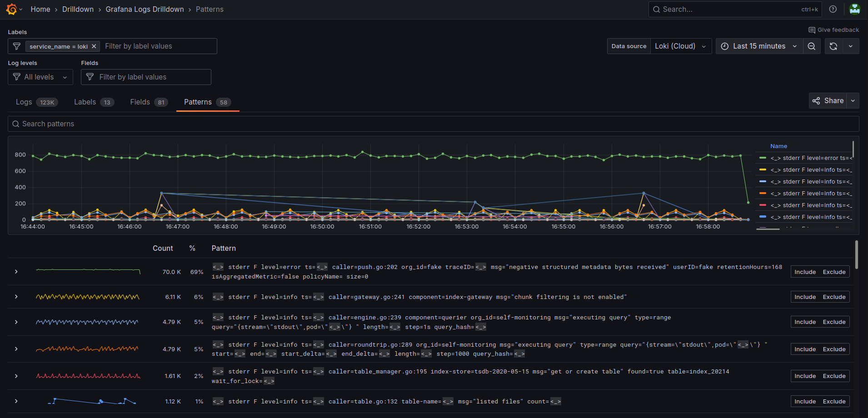Open the help icon in the top bar
Viewport: 868px width, 418px height.
point(833,9)
